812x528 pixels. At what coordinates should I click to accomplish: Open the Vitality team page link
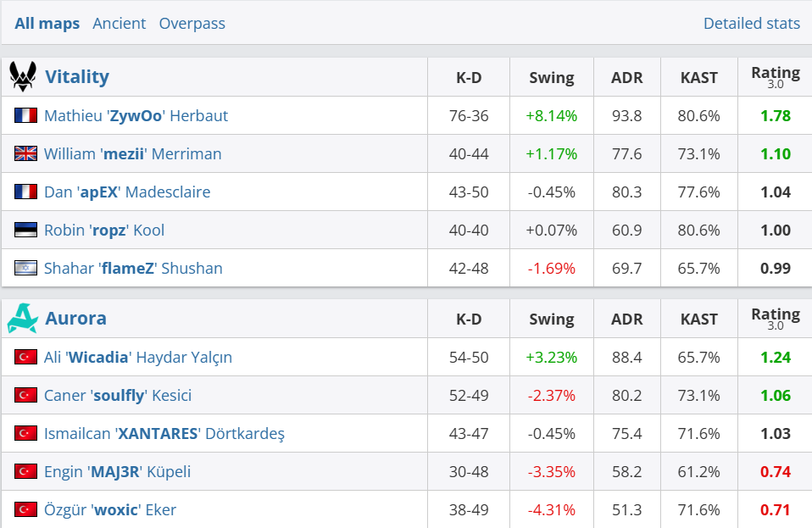(77, 77)
